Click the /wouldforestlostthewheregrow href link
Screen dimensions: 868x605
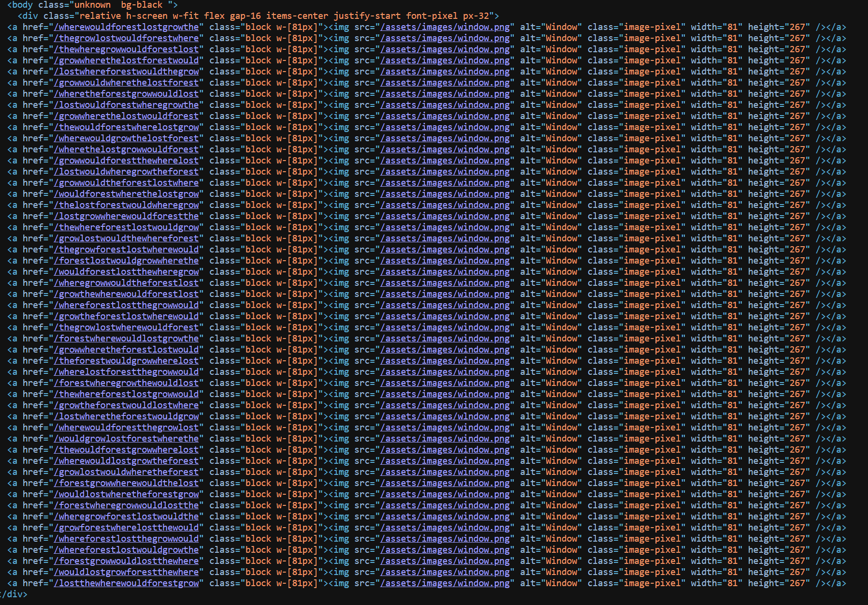coord(126,272)
